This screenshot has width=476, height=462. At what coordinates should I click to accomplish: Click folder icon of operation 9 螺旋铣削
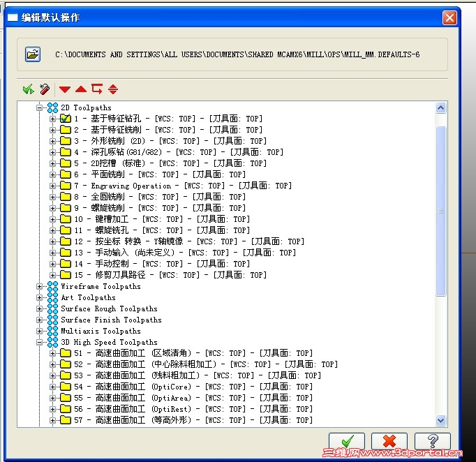coord(66,208)
